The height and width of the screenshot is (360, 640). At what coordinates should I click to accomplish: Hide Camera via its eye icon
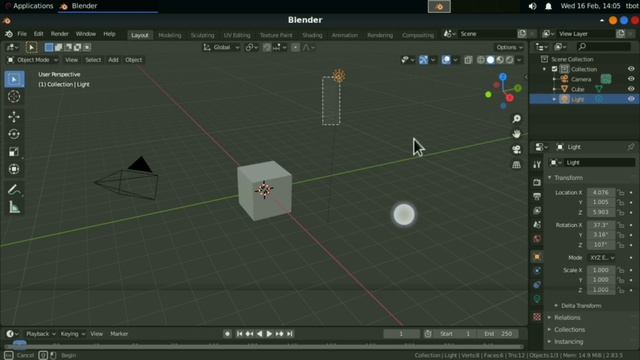[631, 79]
